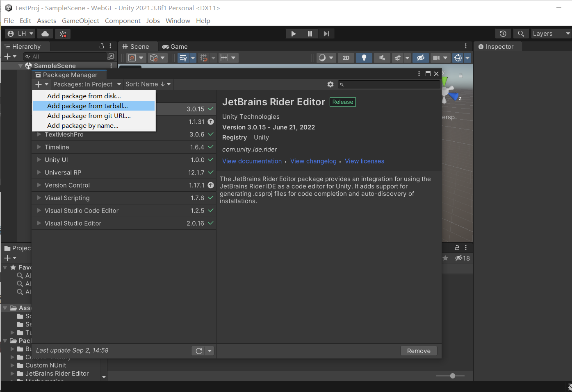Open the cloud services icon
The height and width of the screenshot is (392, 572).
click(x=45, y=34)
